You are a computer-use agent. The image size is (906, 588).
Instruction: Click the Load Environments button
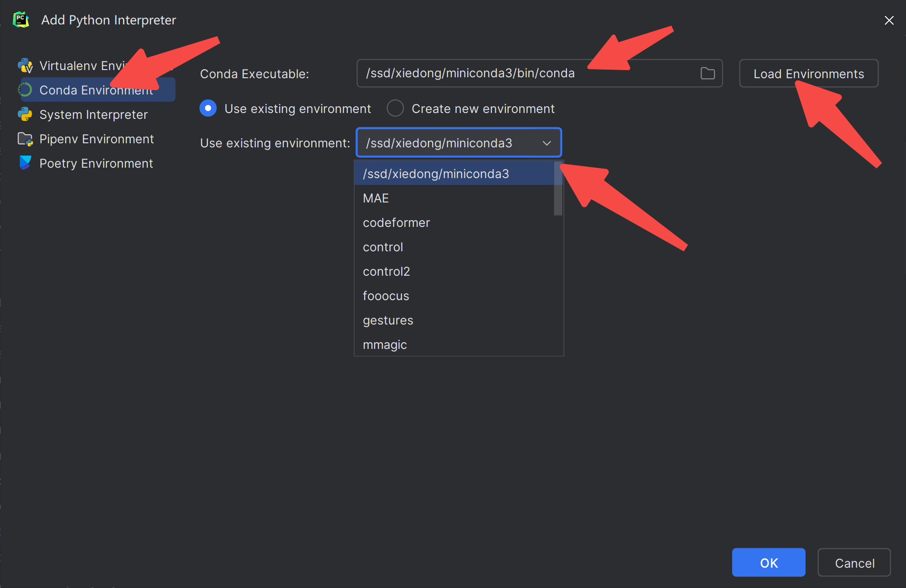(808, 73)
